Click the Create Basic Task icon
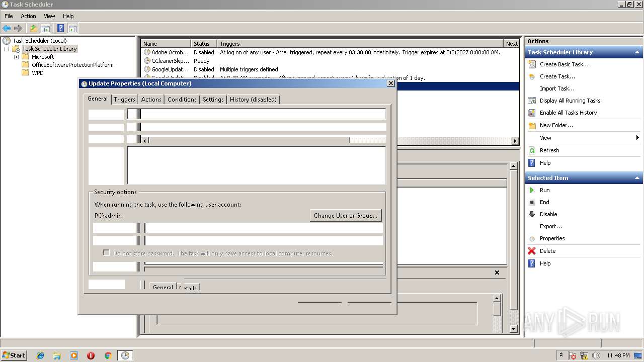Image resolution: width=644 pixels, height=362 pixels. click(532, 64)
